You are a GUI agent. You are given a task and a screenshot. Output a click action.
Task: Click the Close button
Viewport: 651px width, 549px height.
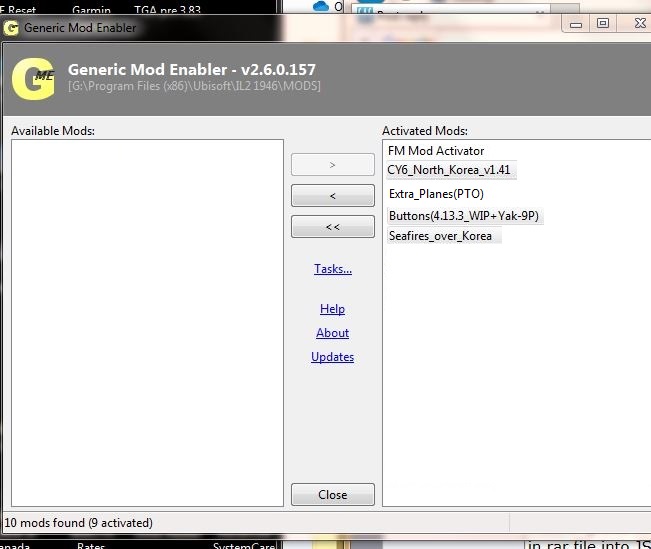(333, 495)
